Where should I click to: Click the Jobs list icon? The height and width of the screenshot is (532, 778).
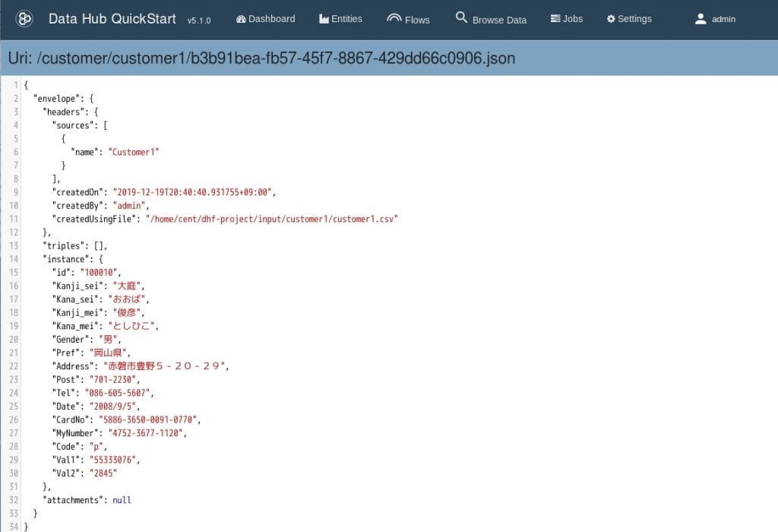point(555,19)
